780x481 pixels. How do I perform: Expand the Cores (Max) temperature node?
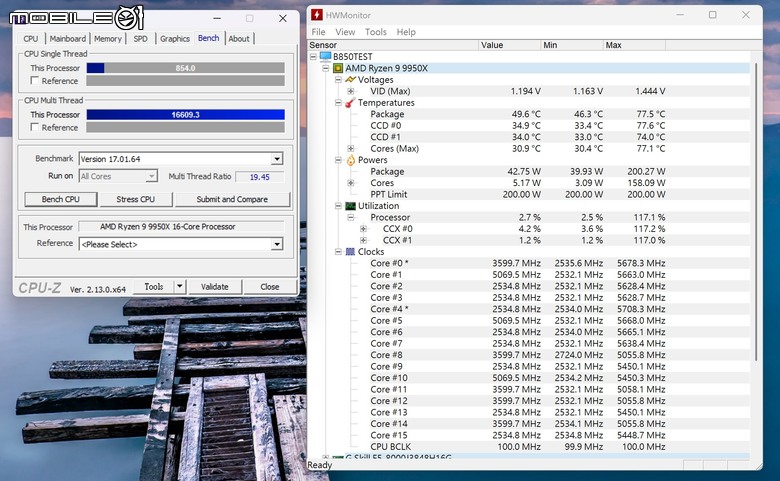pos(351,148)
